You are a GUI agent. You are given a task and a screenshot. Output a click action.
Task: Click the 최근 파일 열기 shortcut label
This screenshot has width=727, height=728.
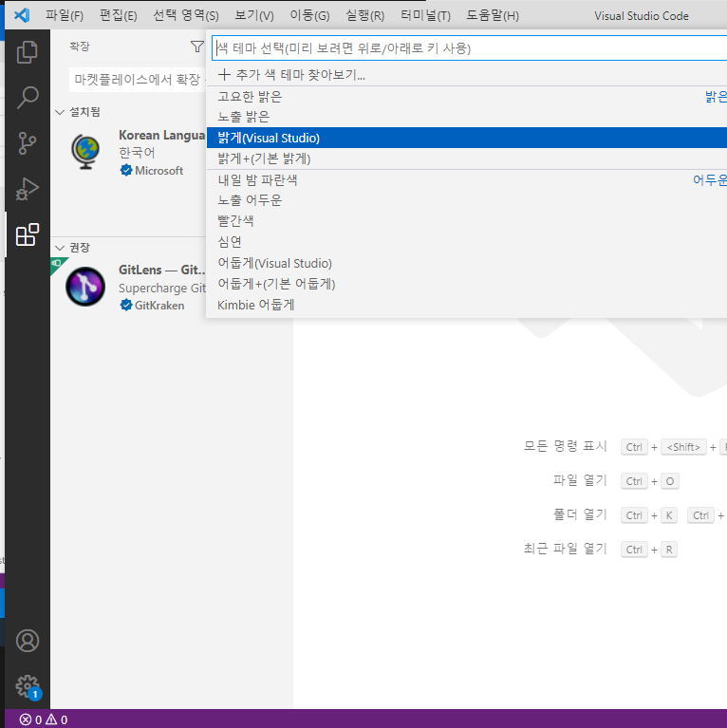pos(566,549)
